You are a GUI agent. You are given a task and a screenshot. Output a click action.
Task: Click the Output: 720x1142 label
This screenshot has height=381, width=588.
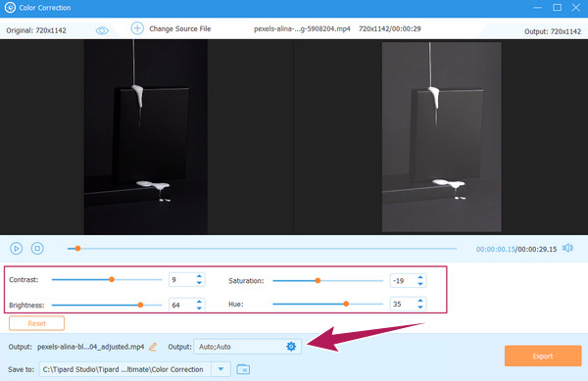click(x=553, y=32)
